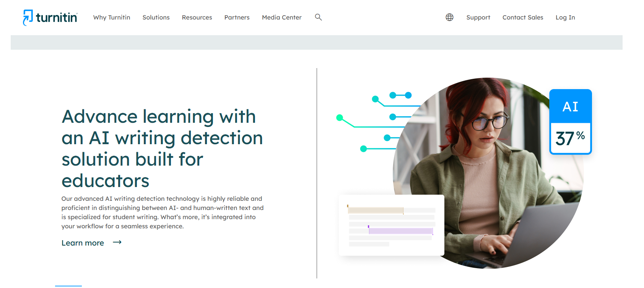Open the Support link
Viewport: 644px width, 288px height.
(478, 18)
